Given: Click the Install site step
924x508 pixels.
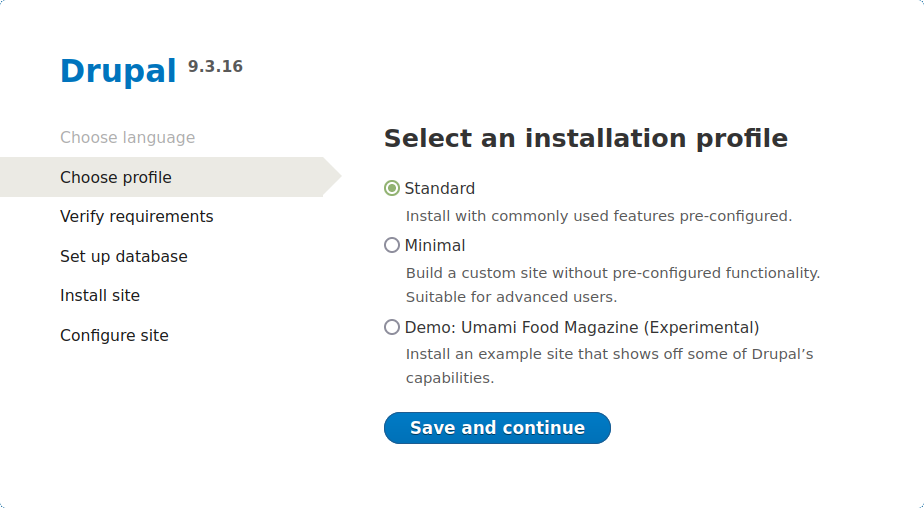Looking at the screenshot, I should click(x=100, y=295).
